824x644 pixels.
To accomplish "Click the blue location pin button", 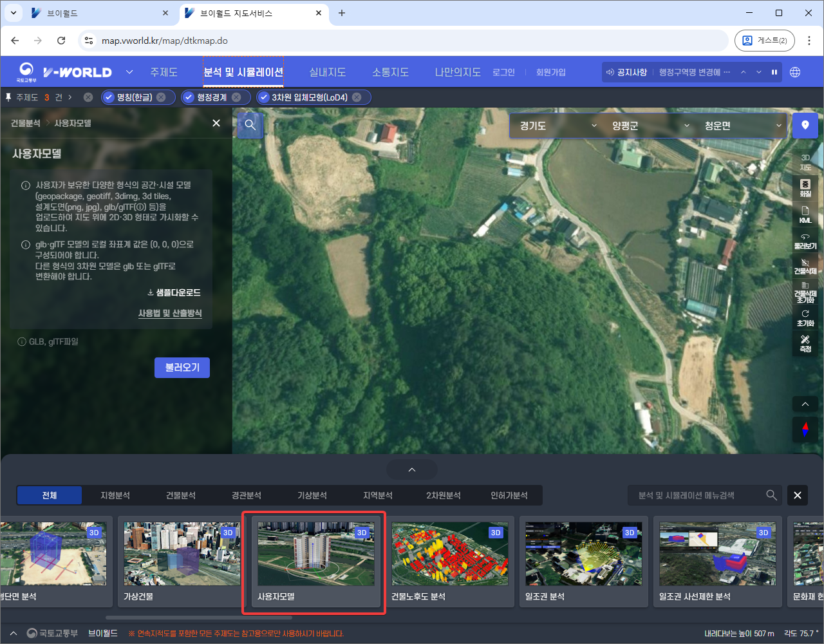I will (805, 125).
